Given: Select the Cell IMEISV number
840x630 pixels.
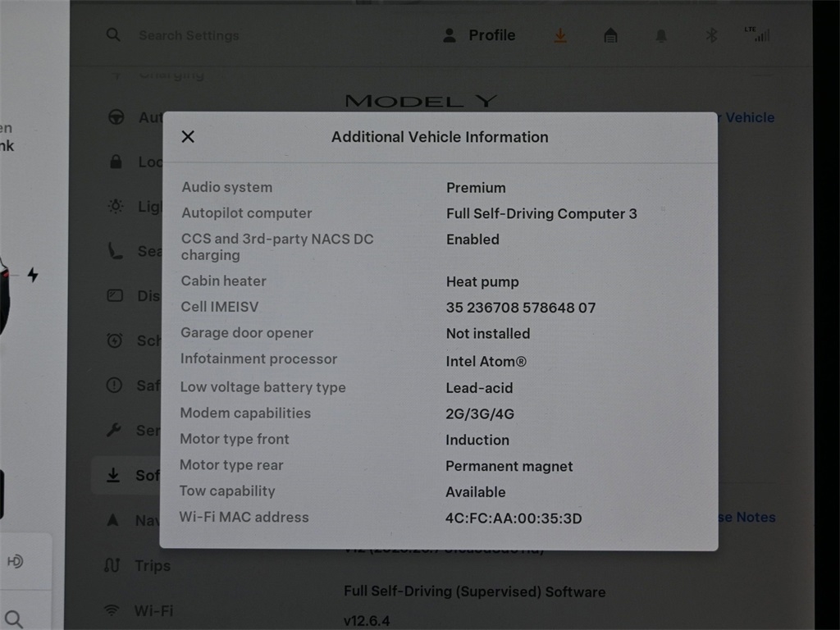Looking at the screenshot, I should [x=521, y=308].
